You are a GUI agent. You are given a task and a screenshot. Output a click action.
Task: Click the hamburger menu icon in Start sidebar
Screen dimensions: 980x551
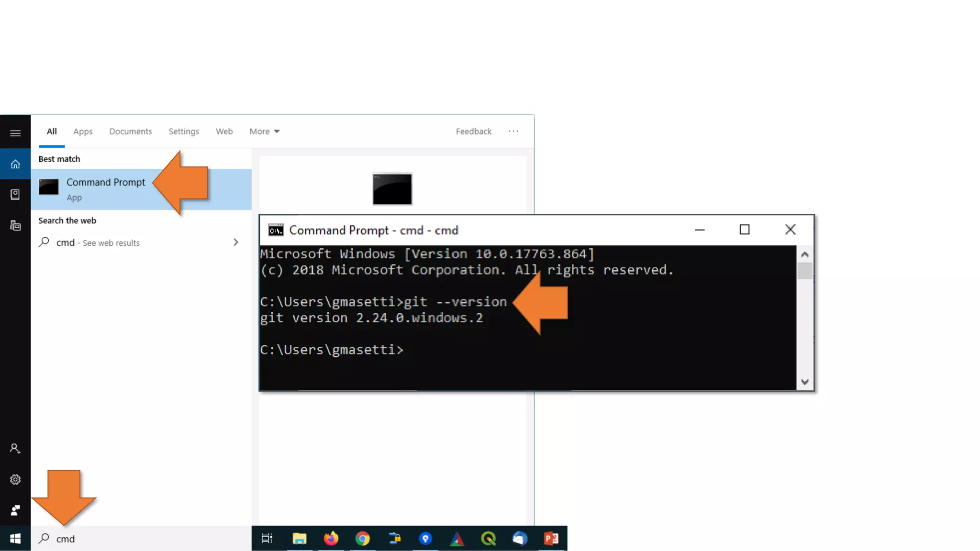point(15,133)
